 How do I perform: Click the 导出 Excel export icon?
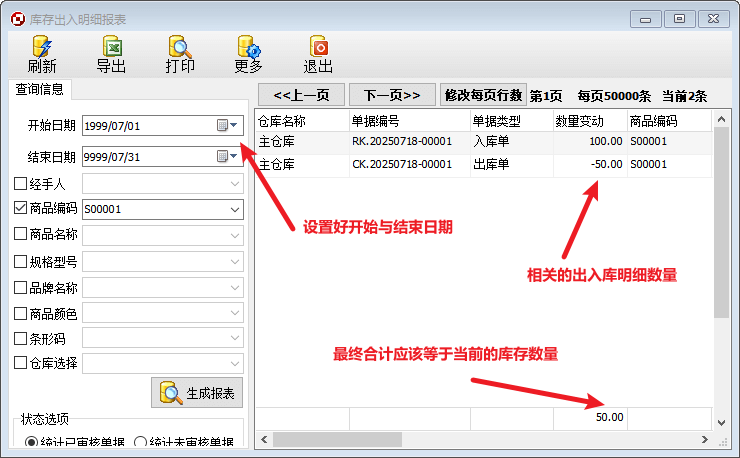click(x=112, y=46)
